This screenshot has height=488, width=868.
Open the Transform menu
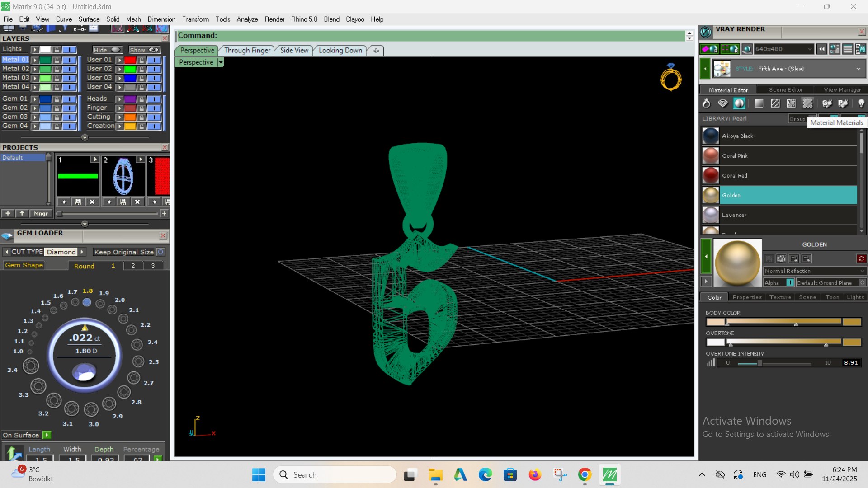[195, 19]
